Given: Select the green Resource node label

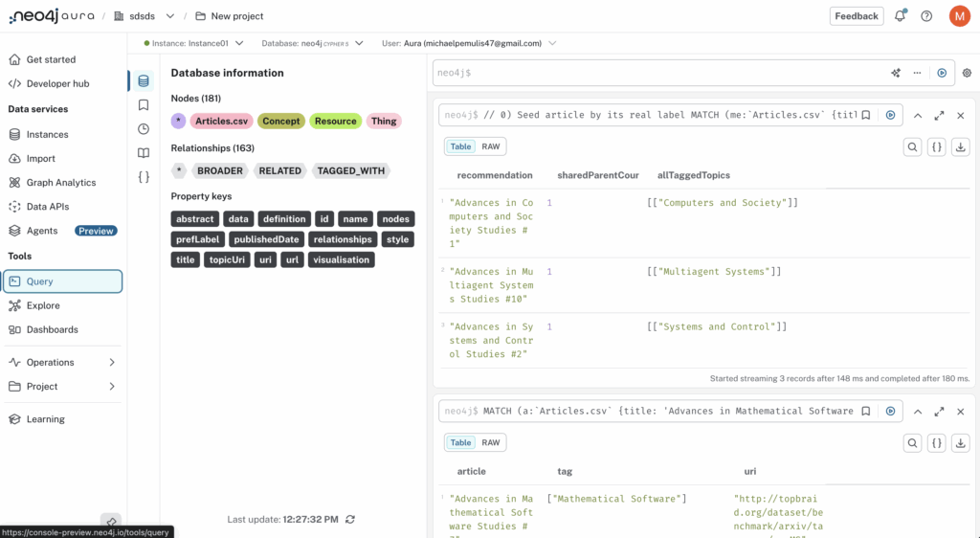Looking at the screenshot, I should pyautogui.click(x=335, y=122).
